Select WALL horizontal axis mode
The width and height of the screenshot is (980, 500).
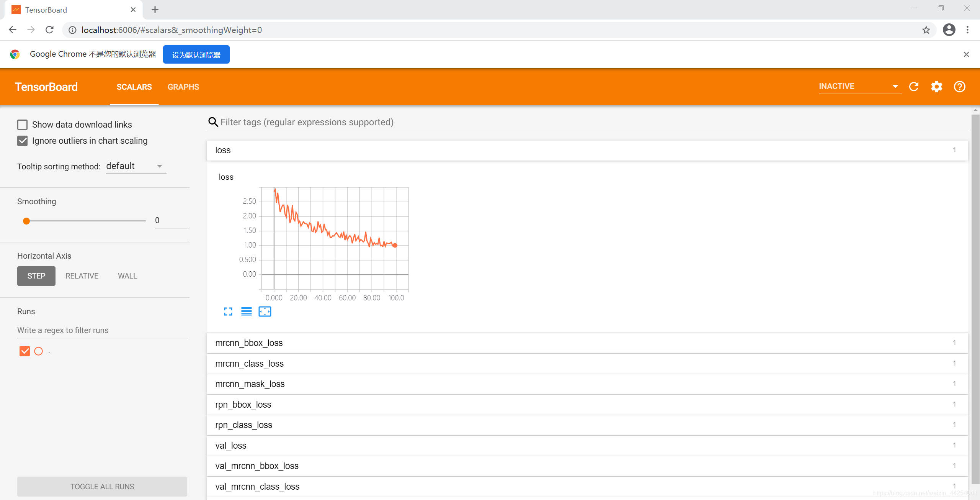coord(127,276)
